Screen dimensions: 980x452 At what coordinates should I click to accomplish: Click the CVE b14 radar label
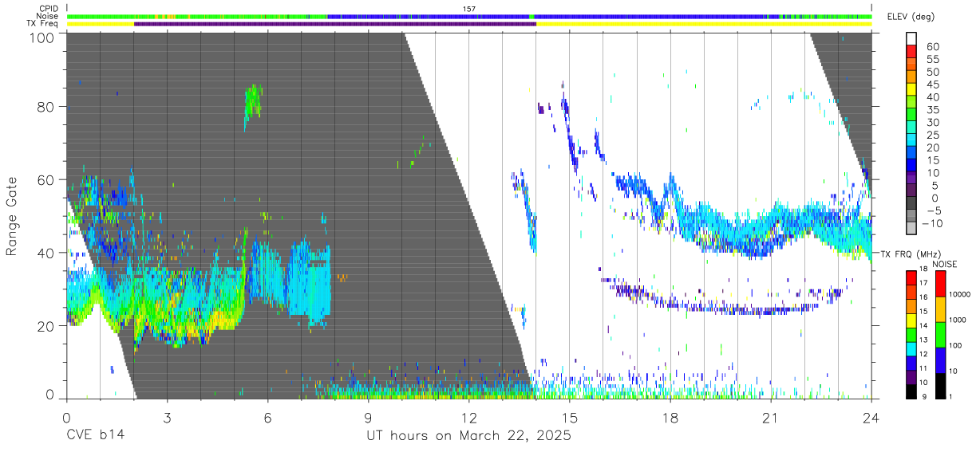click(95, 436)
